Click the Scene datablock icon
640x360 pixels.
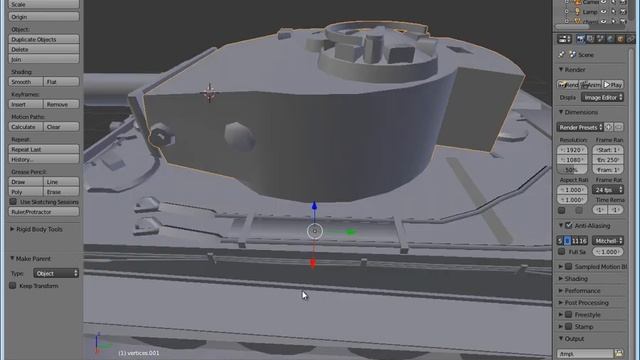point(573,55)
